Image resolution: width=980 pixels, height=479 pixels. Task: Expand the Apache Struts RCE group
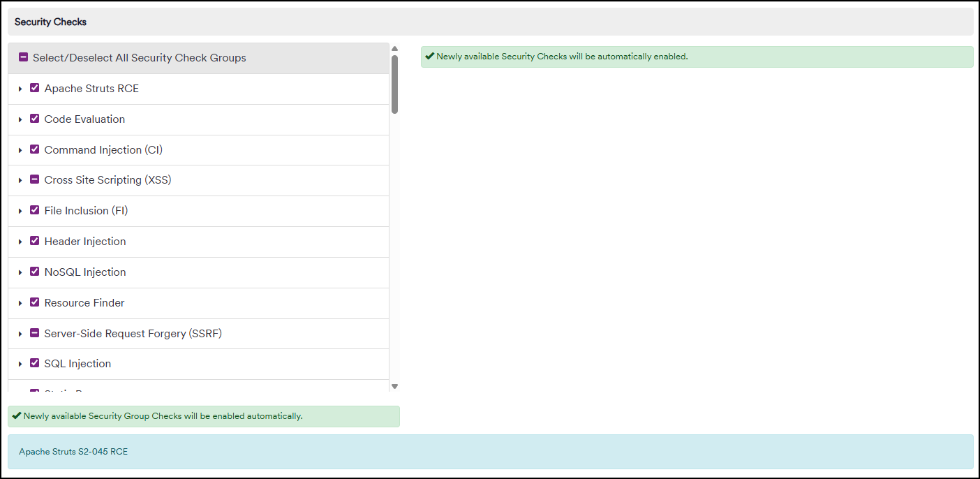[x=20, y=88]
